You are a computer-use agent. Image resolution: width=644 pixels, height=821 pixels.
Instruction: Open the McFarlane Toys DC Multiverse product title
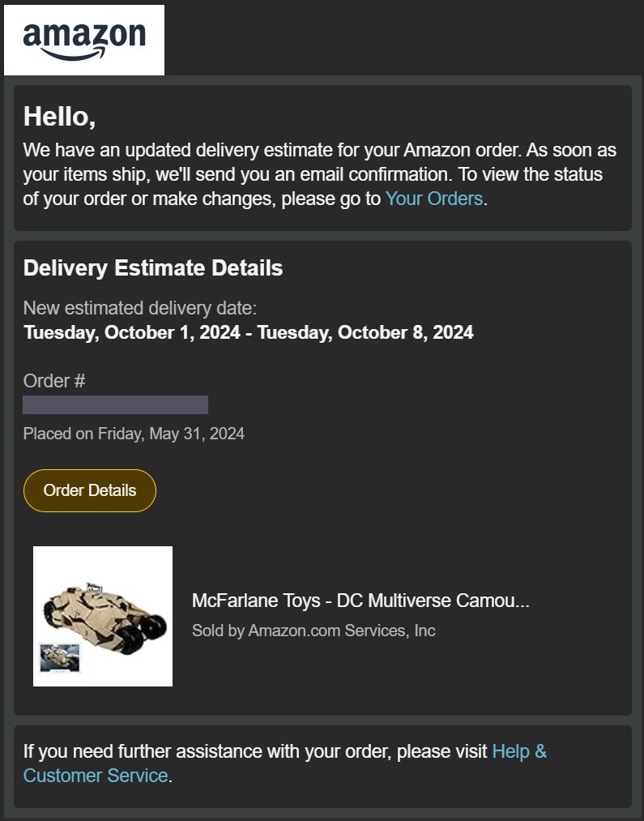[x=360, y=601]
